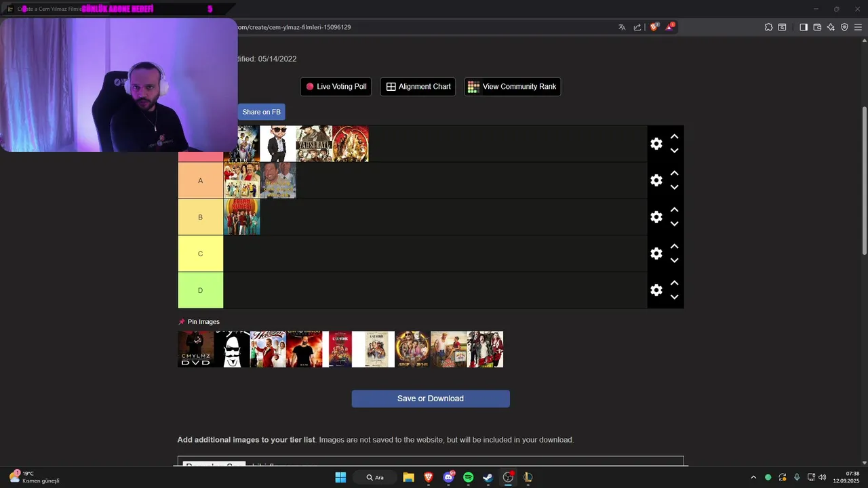Open settings gear for the top tier

click(656, 144)
